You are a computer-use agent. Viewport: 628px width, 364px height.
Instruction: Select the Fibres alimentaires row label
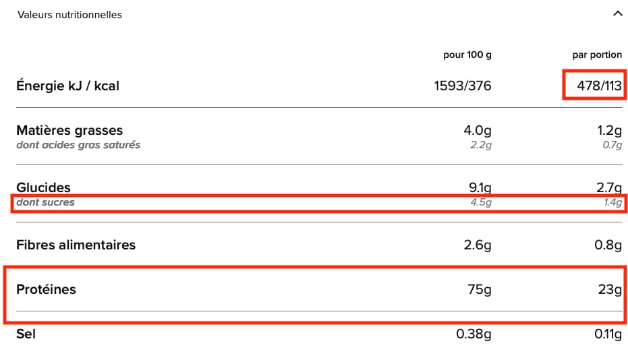tap(76, 245)
